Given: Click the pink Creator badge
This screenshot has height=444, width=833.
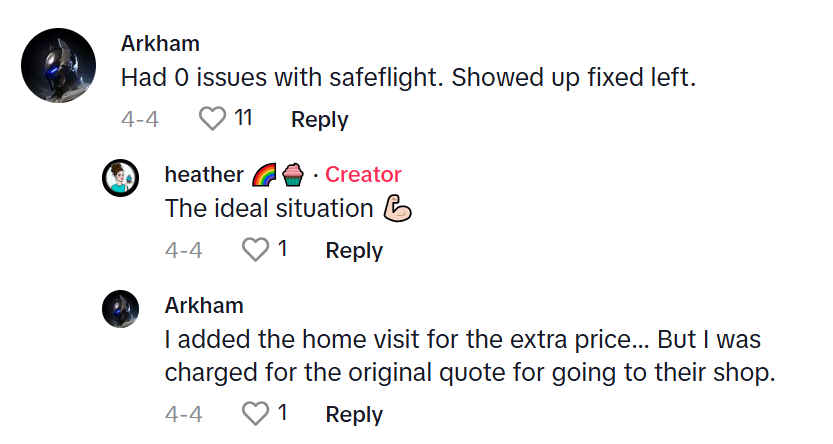Looking at the screenshot, I should [x=363, y=175].
